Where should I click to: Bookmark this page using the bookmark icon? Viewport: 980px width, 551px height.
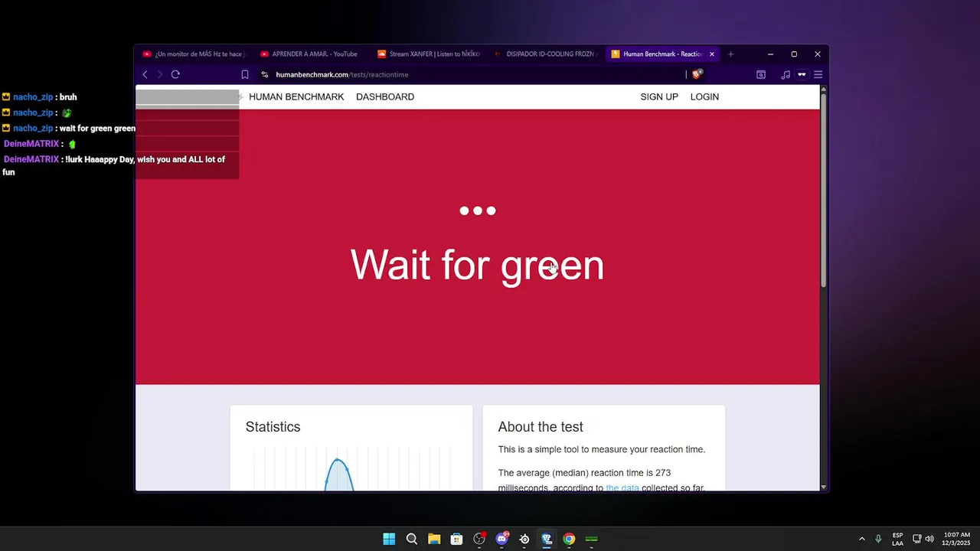[x=245, y=74]
